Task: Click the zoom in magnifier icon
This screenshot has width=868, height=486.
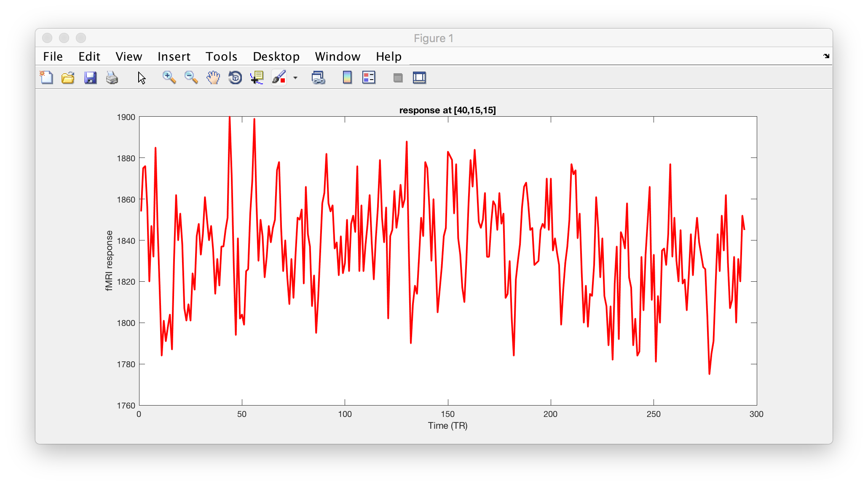Action: tap(168, 77)
